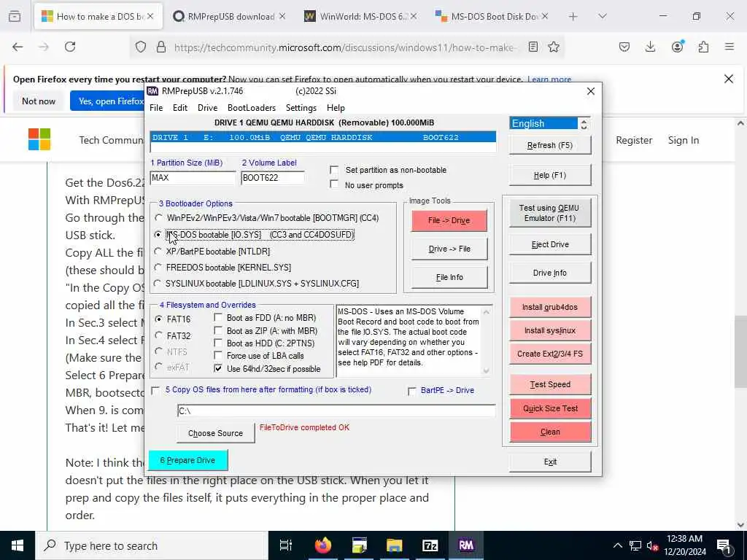747x560 pixels.
Task: Tick the BartPE -> Drive checkbox
Action: [412, 391]
